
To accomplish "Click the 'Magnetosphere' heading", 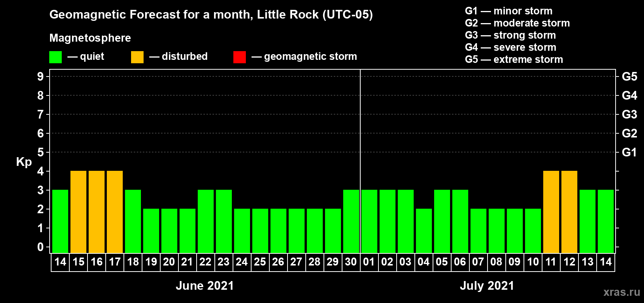I will pyautogui.click(x=90, y=38).
